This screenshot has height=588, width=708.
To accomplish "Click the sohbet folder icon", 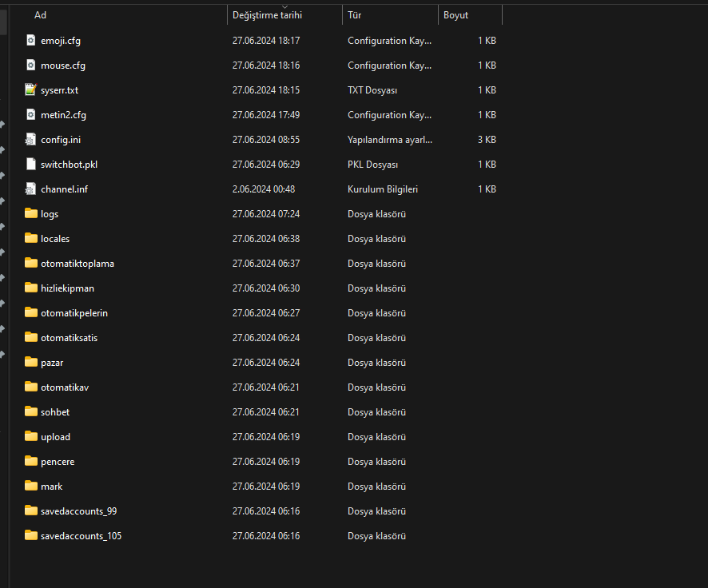I will coord(30,412).
